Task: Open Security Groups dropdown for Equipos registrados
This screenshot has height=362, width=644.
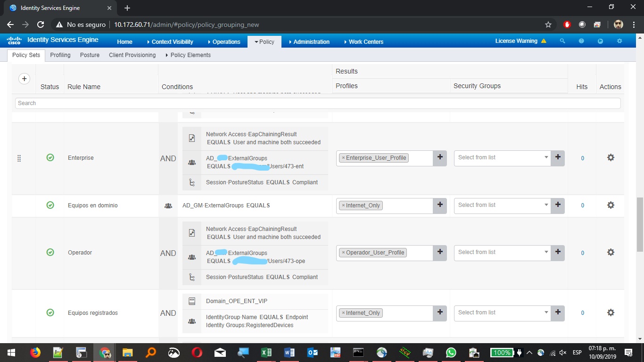Action: coord(503,313)
